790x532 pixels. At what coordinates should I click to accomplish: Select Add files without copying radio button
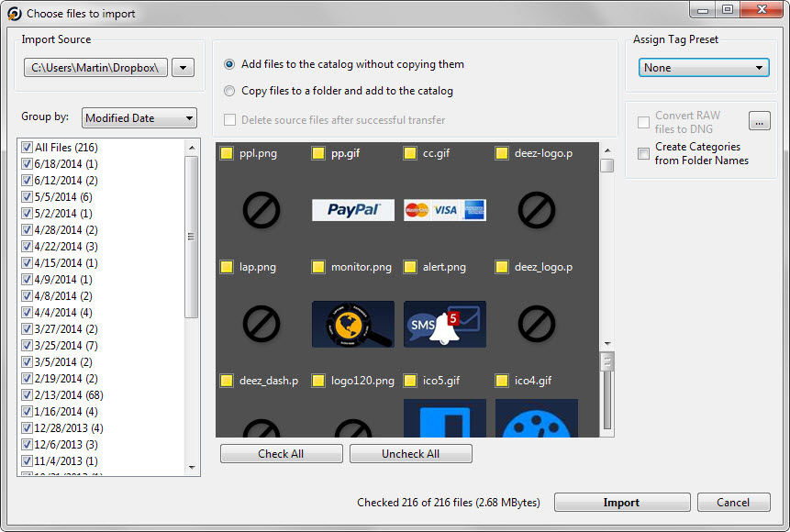pyautogui.click(x=229, y=64)
